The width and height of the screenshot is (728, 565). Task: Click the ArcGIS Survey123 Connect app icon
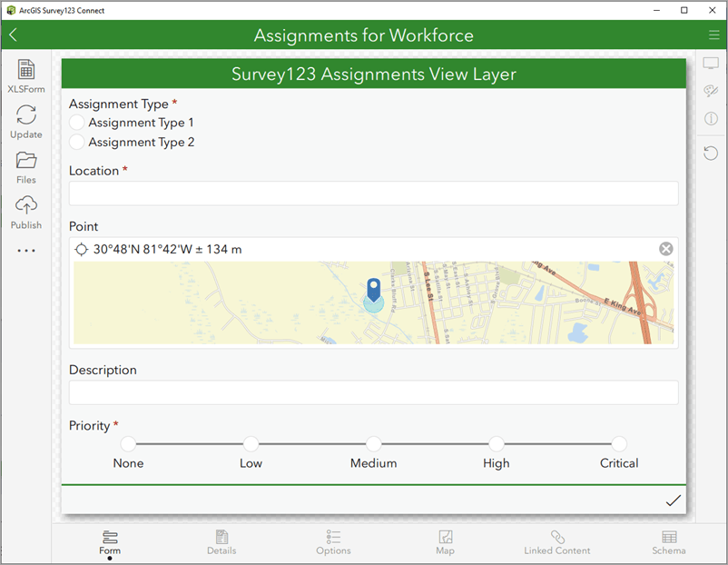pos(11,10)
